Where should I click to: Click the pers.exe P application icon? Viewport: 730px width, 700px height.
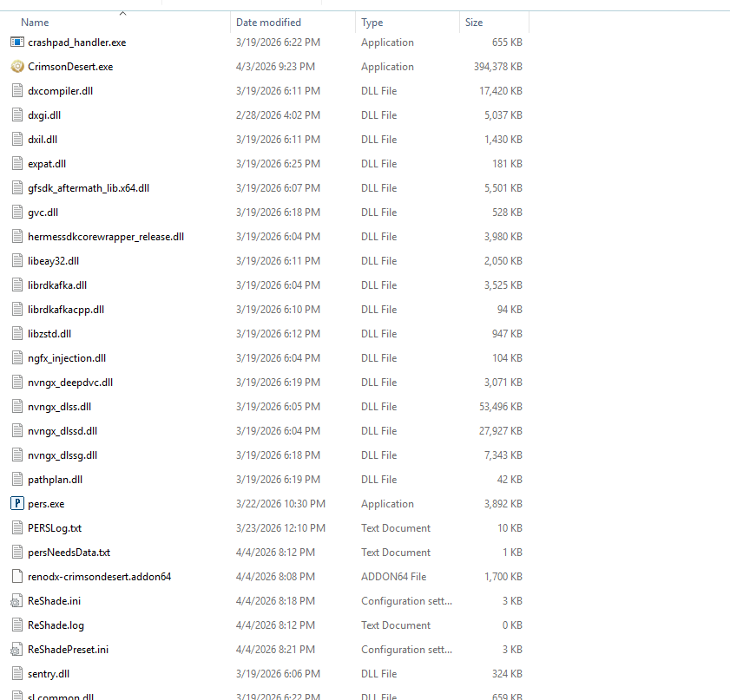point(17,503)
